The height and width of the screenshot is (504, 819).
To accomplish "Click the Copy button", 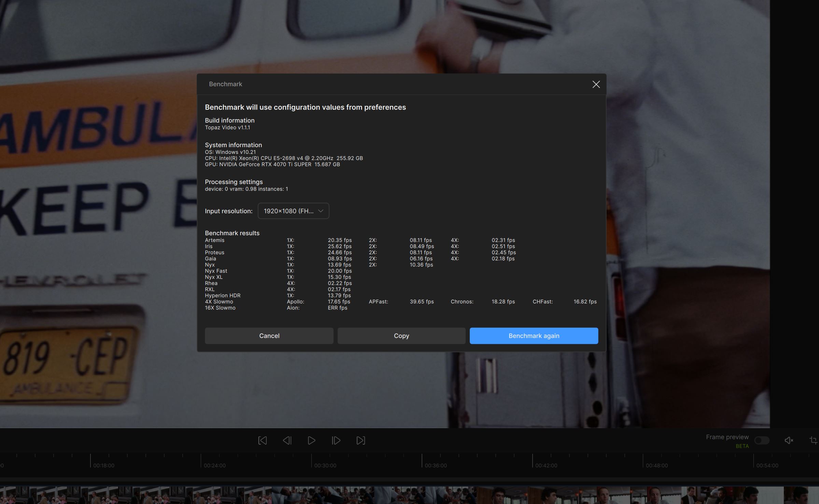I will 401,336.
